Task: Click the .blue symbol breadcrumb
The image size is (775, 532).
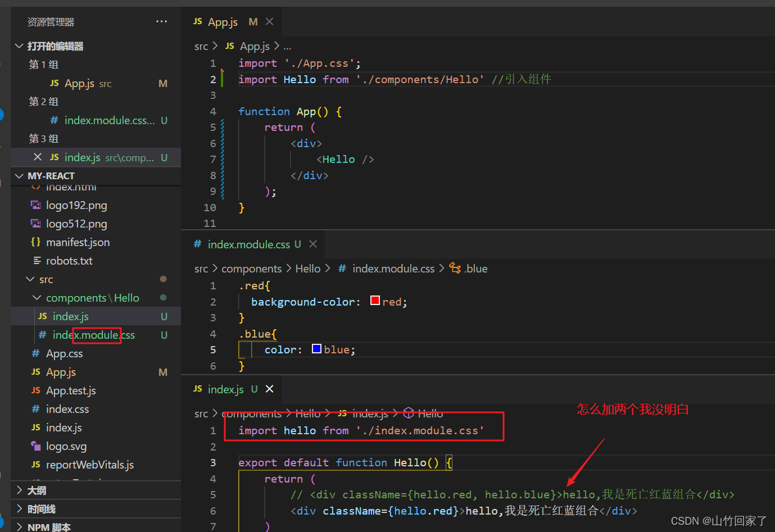Action: pos(476,269)
